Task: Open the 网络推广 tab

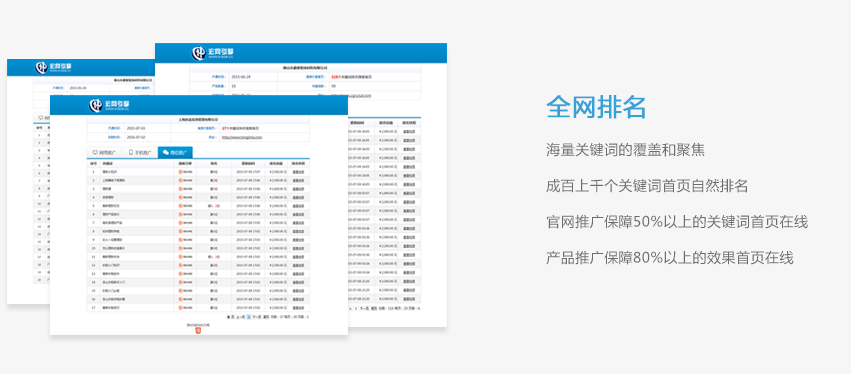Action: tap(104, 153)
